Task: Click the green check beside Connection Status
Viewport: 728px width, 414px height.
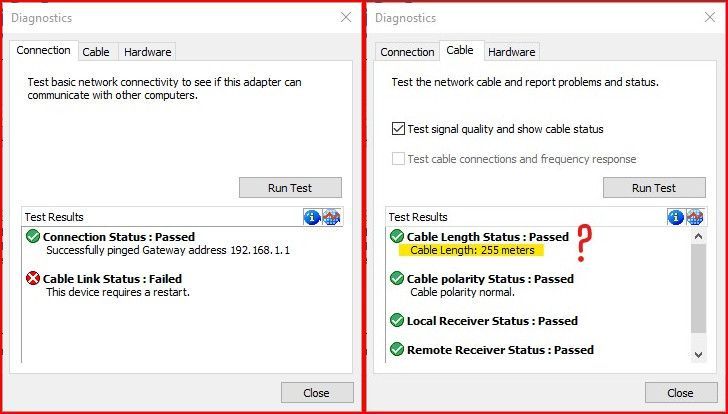Action: tap(33, 237)
